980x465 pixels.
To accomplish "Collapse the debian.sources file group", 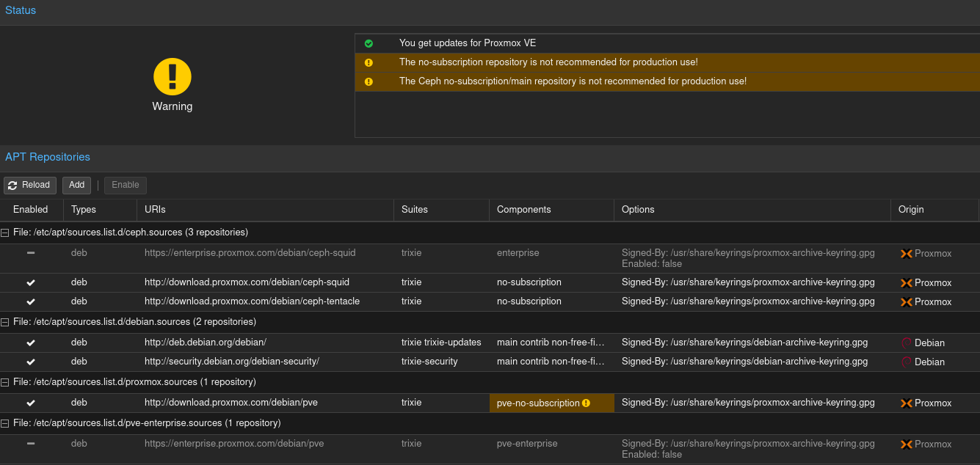I will point(5,322).
